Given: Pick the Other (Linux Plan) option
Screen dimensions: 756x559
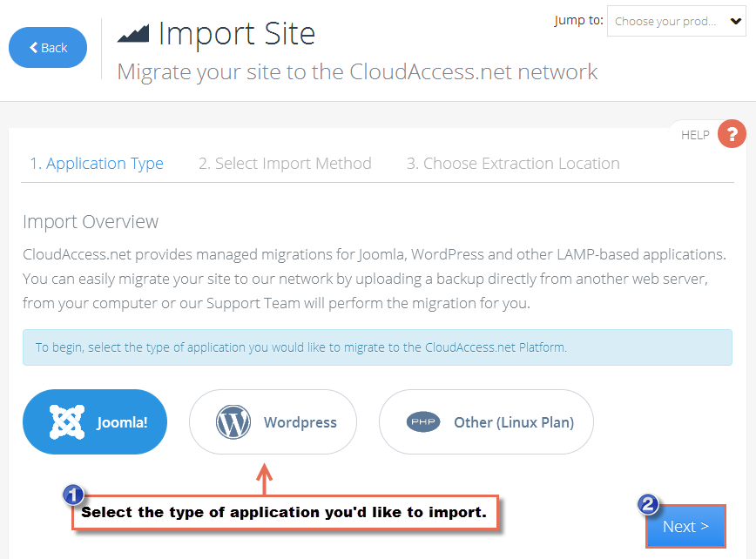Looking at the screenshot, I should 487,421.
